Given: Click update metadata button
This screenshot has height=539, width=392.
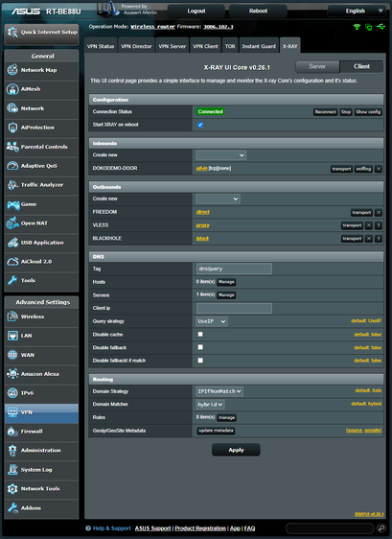Looking at the screenshot, I should coord(216,431).
